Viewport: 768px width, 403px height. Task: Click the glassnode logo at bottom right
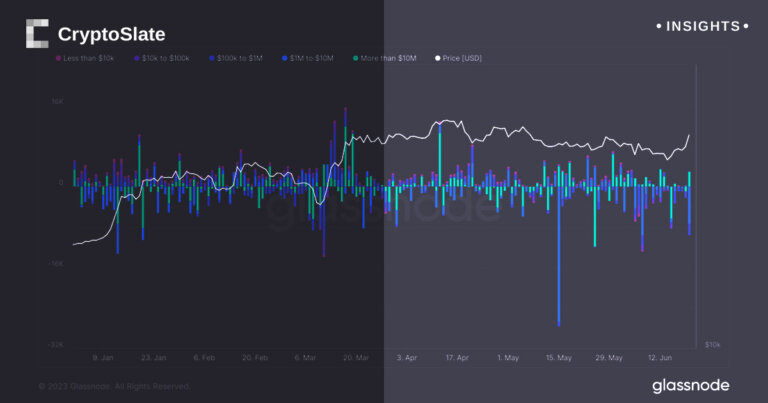click(691, 386)
